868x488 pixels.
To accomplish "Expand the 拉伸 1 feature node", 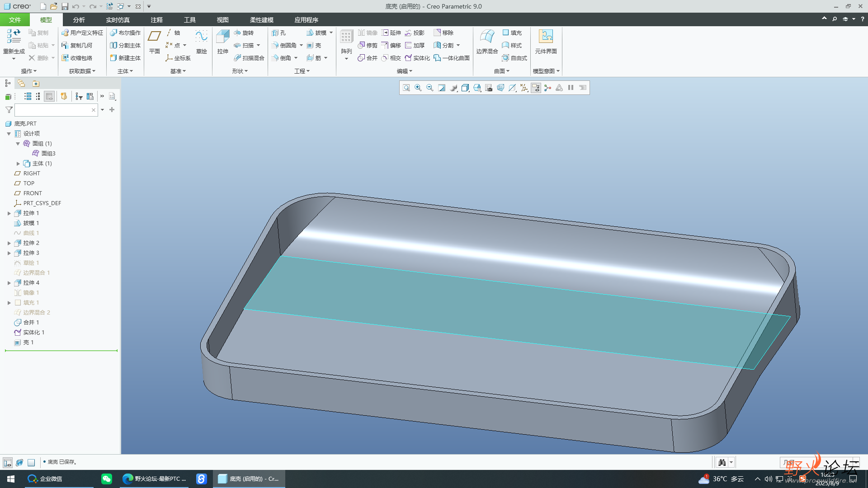I will 9,213.
